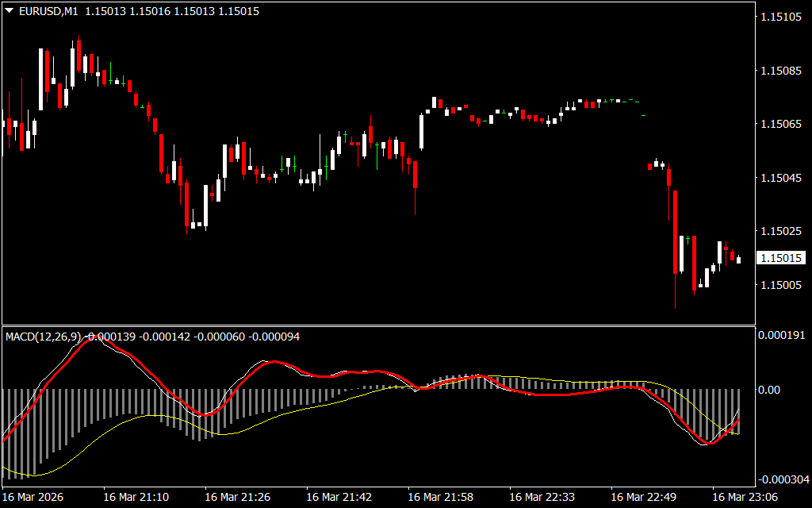Select the 16 Mar 21:10 time marker
This screenshot has height=508, width=812.
[x=136, y=497]
